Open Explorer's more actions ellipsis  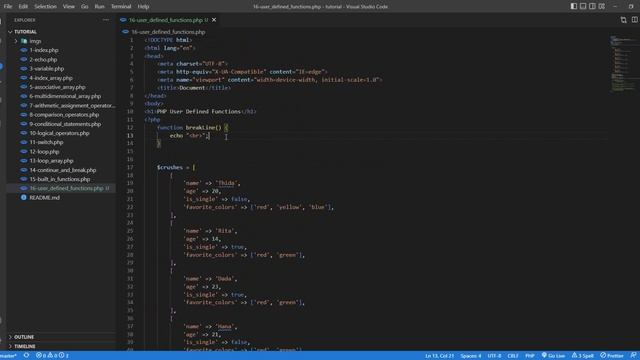[x=106, y=20]
